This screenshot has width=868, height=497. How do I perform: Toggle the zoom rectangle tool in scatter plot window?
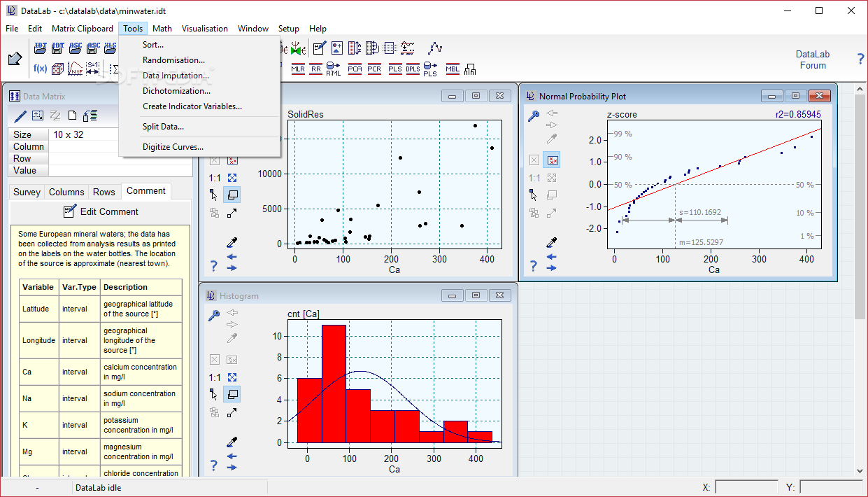[x=232, y=195]
